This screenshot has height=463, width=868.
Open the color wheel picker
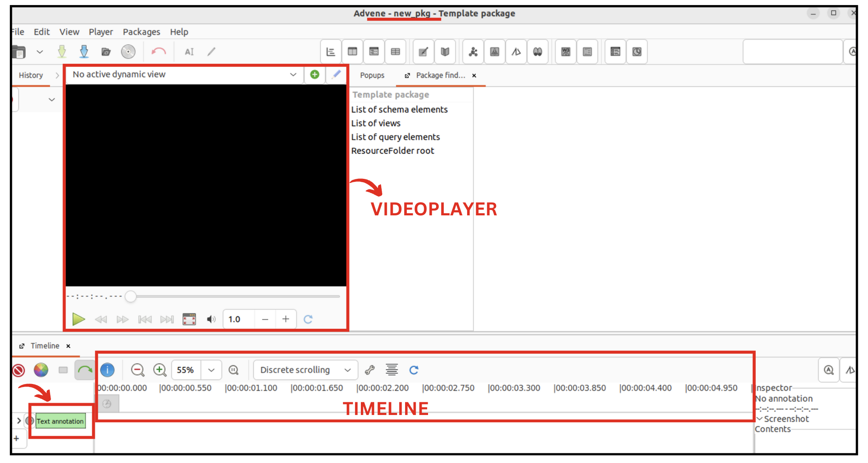point(41,370)
